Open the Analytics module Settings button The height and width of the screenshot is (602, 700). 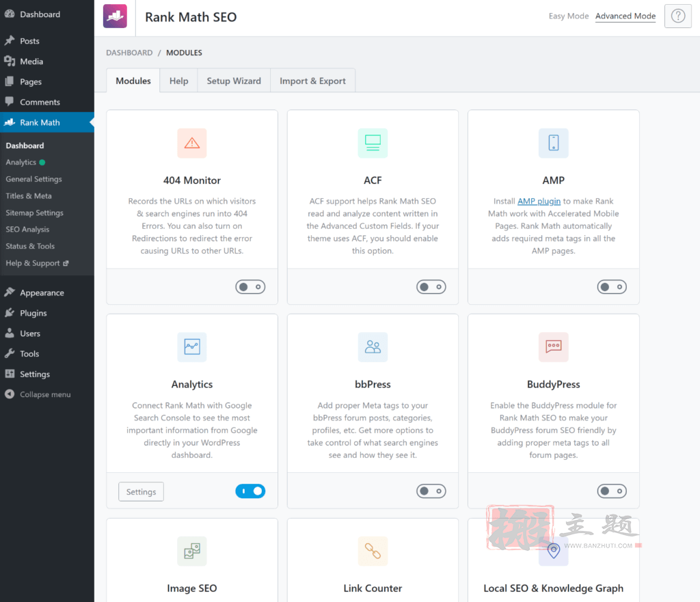coord(141,492)
